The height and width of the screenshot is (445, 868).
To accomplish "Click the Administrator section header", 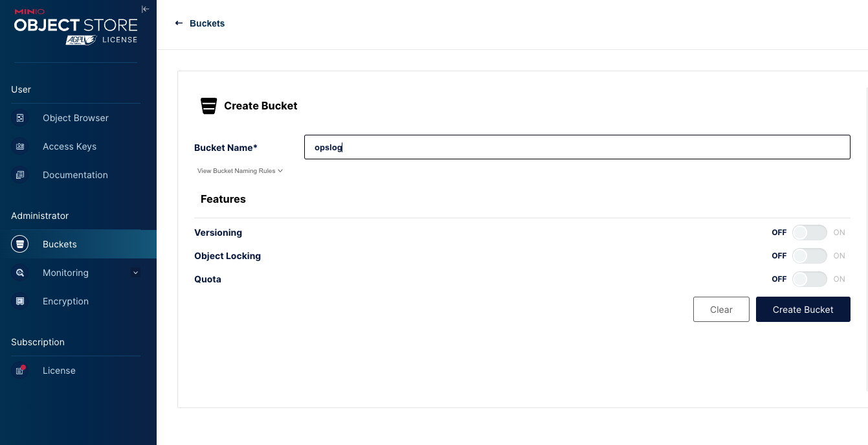I will 39,216.
